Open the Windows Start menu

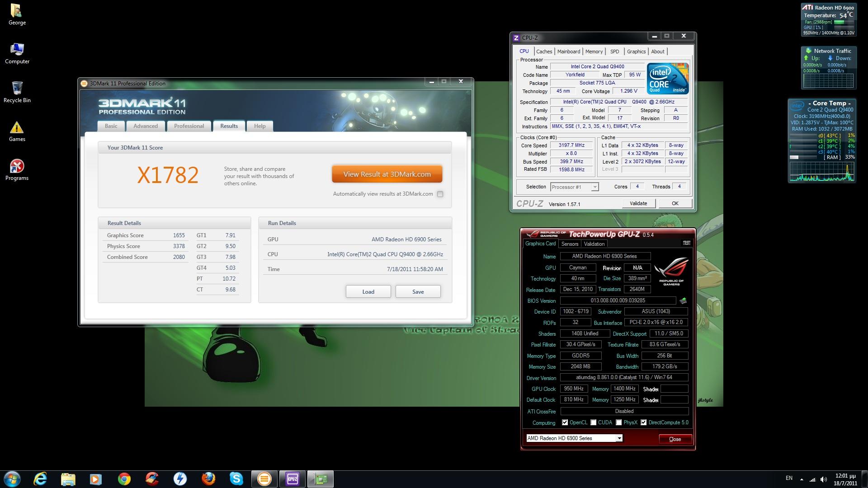[x=12, y=479]
